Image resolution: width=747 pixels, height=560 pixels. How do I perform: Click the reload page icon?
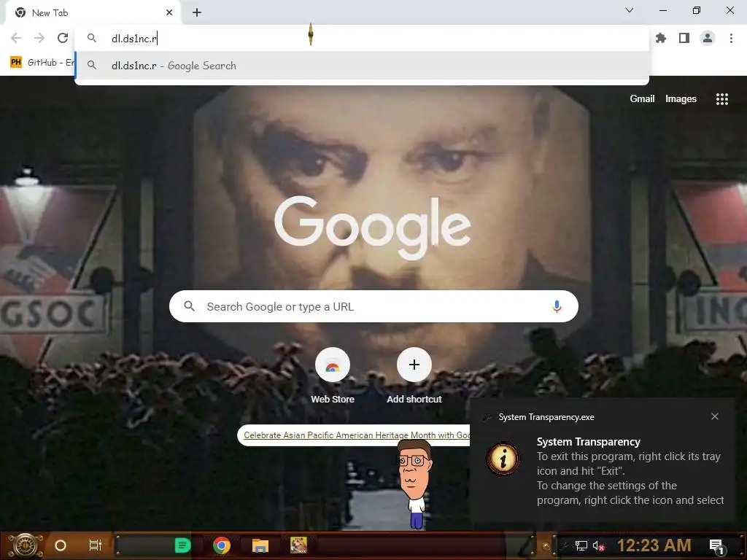click(x=63, y=38)
